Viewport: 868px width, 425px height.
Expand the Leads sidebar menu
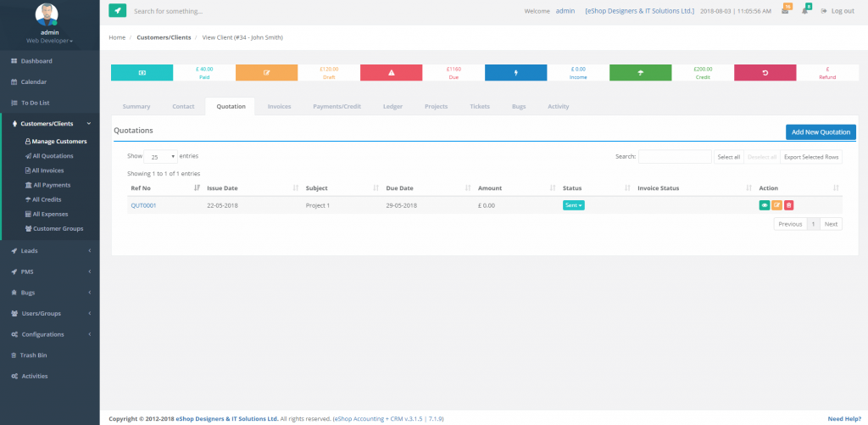pos(50,250)
